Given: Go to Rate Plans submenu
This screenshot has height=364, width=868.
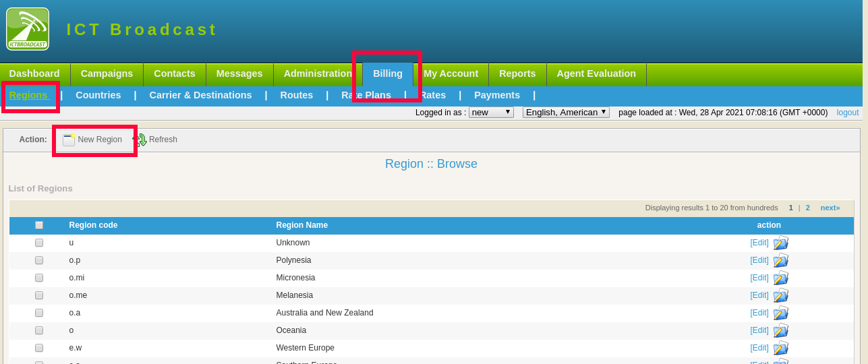Looking at the screenshot, I should [366, 96].
